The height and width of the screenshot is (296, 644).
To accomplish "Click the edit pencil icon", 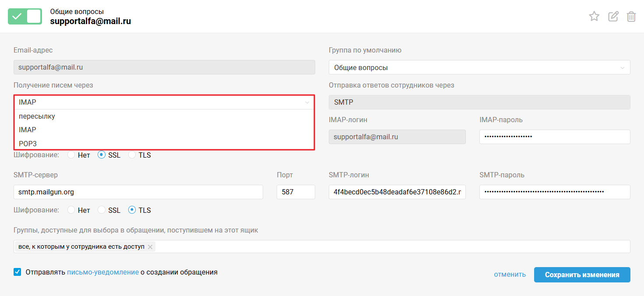I will pyautogui.click(x=613, y=17).
